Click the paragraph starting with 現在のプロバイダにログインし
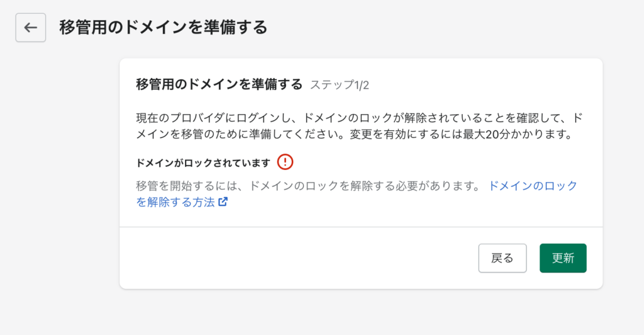The width and height of the screenshot is (644, 335). (x=360, y=126)
